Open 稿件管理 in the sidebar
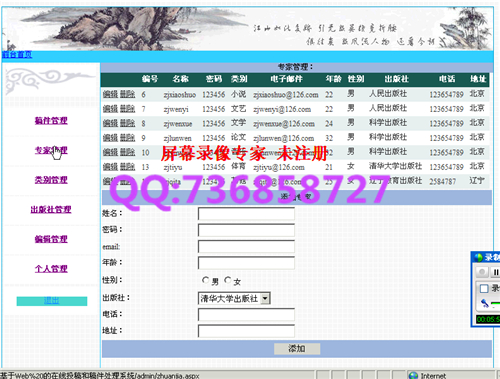This screenshot has width=500, height=379. click(x=51, y=120)
